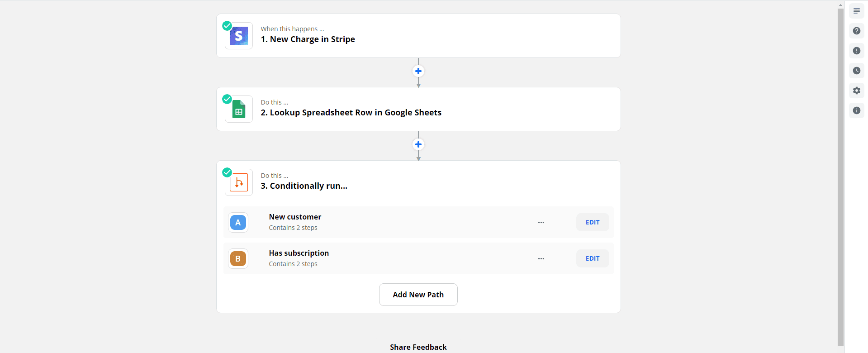This screenshot has width=868, height=353.
Task: Open the notes sidebar icon
Action: coord(857,11)
